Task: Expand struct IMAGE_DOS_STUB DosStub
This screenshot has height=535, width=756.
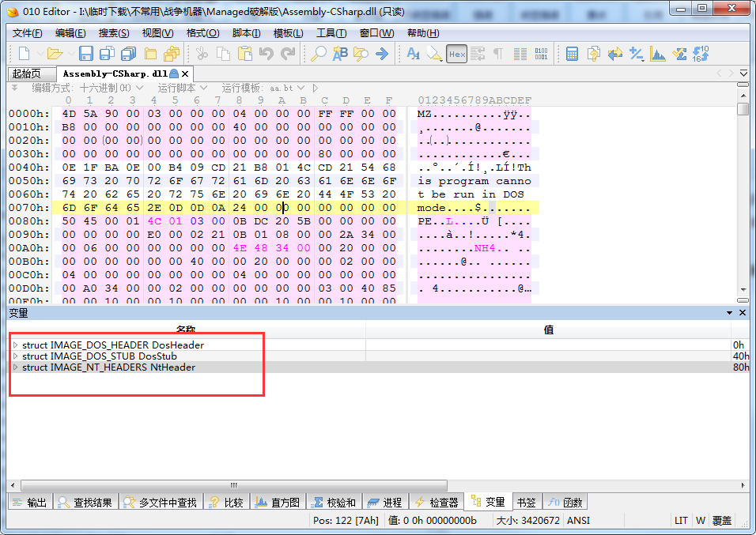Action: pyautogui.click(x=16, y=356)
